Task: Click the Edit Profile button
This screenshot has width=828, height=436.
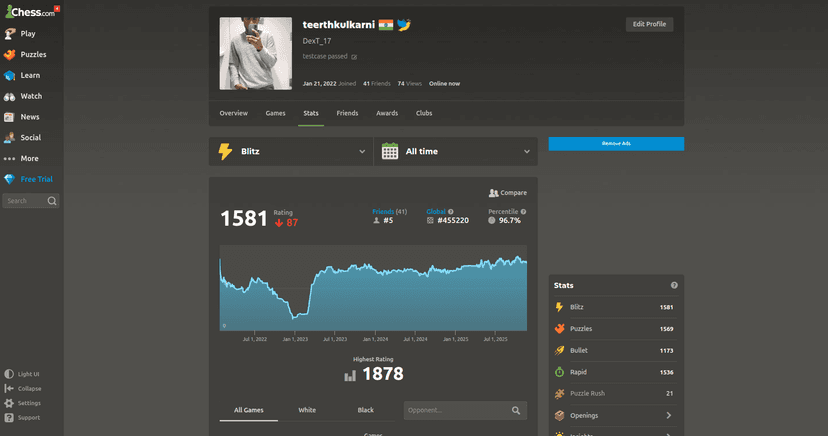Action: [x=649, y=24]
